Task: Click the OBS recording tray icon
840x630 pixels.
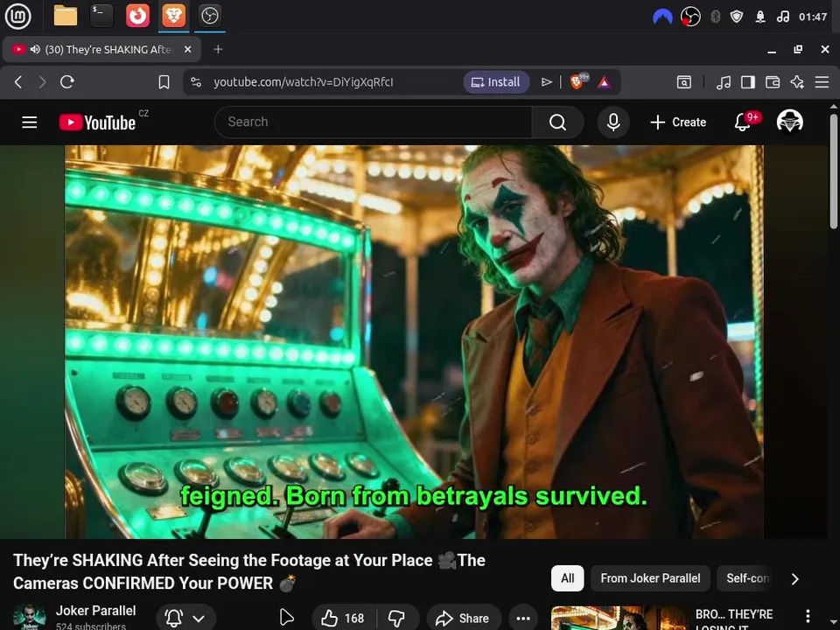Action: (690, 17)
